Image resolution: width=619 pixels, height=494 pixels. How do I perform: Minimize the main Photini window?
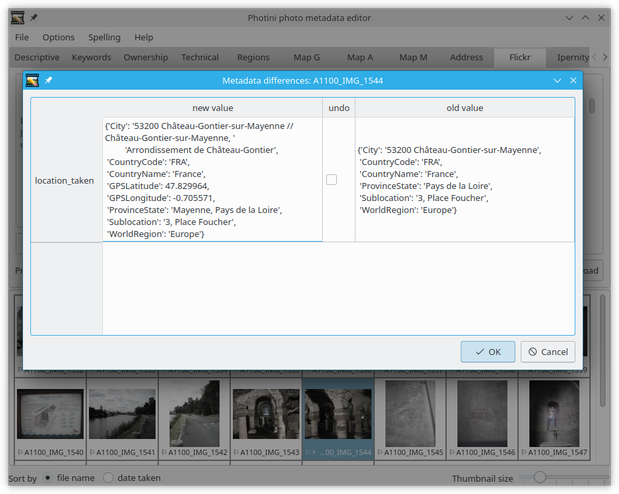pyautogui.click(x=569, y=18)
